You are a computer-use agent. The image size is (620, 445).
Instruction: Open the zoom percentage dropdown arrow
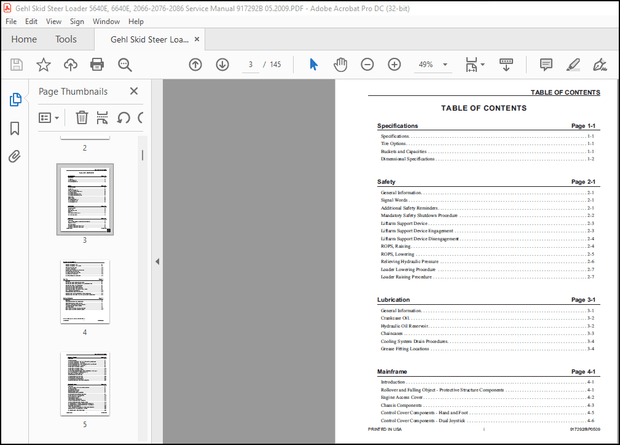pos(445,64)
